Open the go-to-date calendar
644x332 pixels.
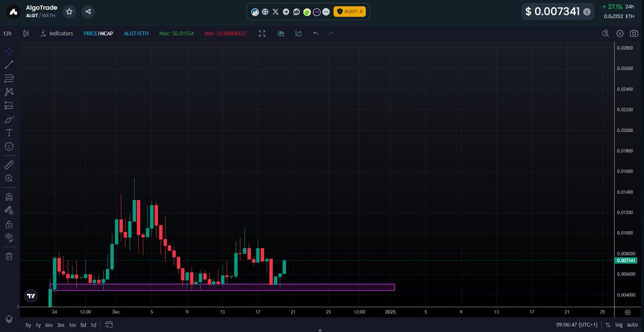click(109, 324)
